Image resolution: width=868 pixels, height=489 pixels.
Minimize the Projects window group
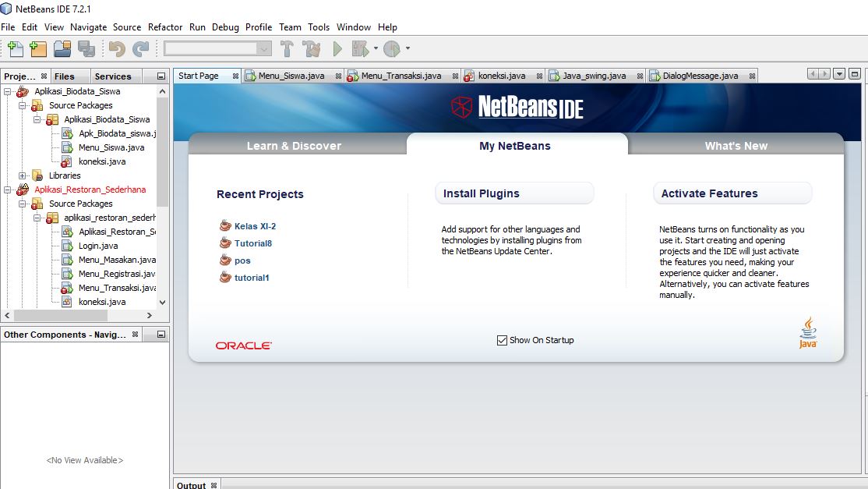click(x=161, y=76)
